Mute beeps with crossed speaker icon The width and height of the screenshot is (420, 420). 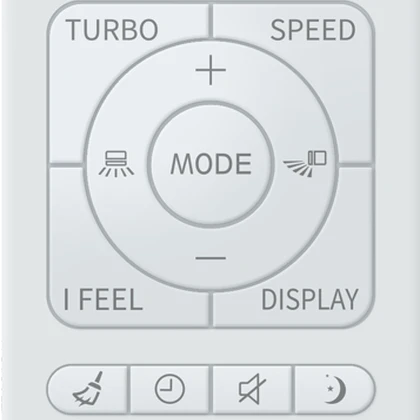click(x=252, y=389)
